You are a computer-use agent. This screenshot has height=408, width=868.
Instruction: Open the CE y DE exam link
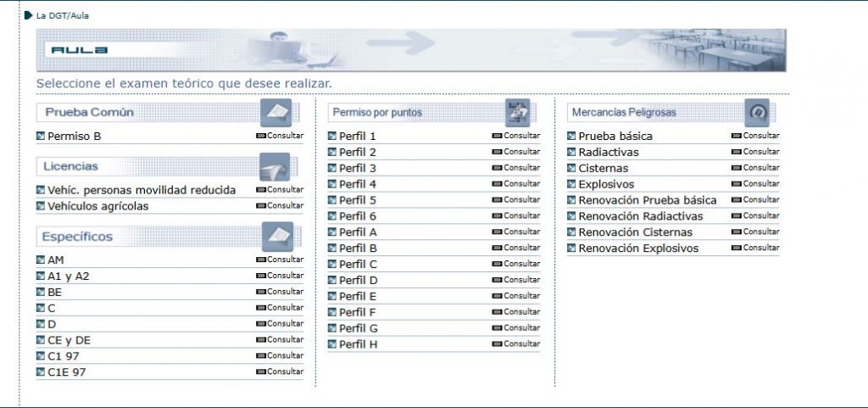69,340
